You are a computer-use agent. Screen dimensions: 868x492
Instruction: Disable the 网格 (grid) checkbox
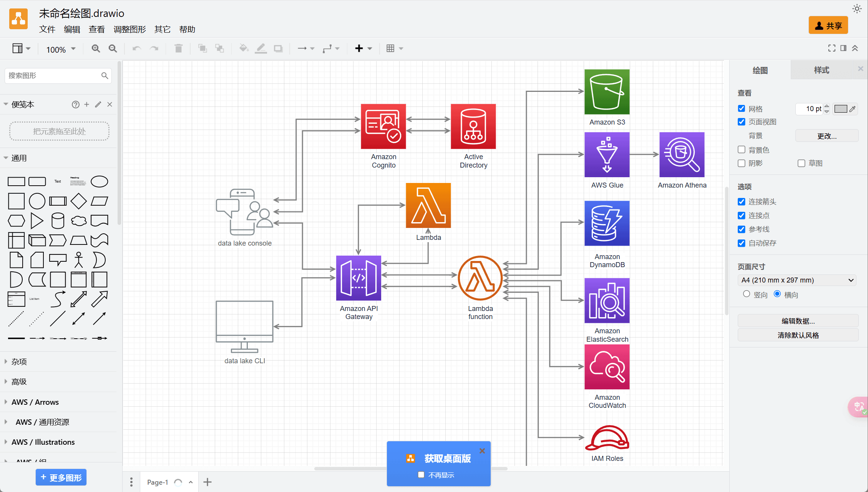click(741, 109)
